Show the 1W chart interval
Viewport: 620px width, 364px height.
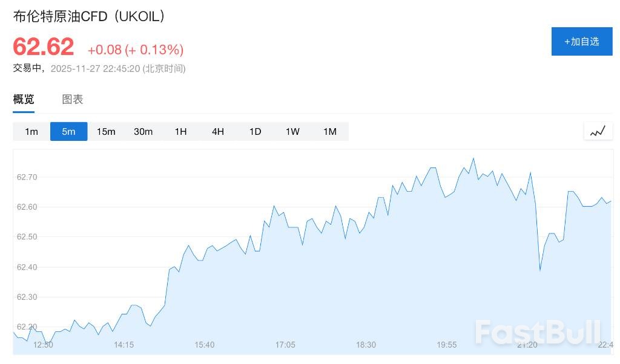click(x=292, y=131)
